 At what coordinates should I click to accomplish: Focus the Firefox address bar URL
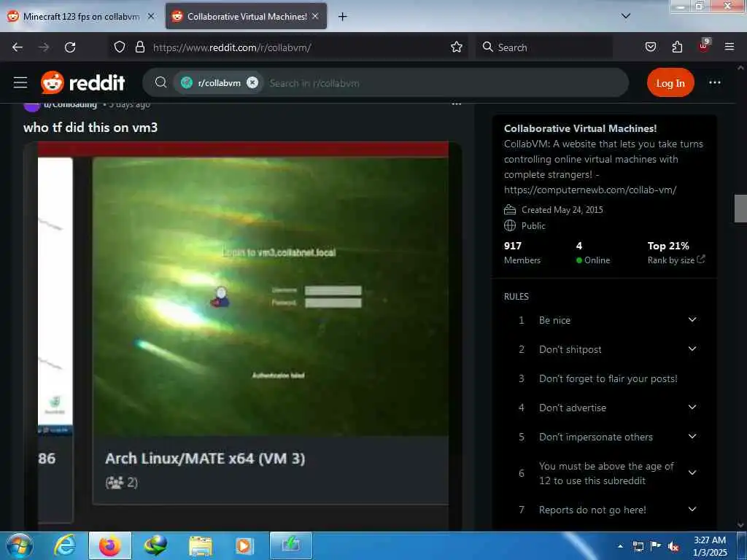[x=232, y=47]
